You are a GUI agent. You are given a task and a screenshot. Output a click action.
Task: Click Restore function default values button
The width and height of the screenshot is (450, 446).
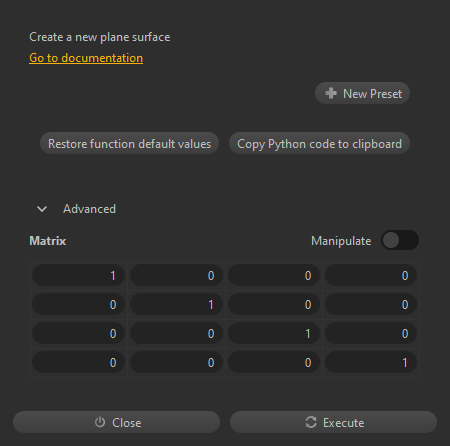coord(129,143)
